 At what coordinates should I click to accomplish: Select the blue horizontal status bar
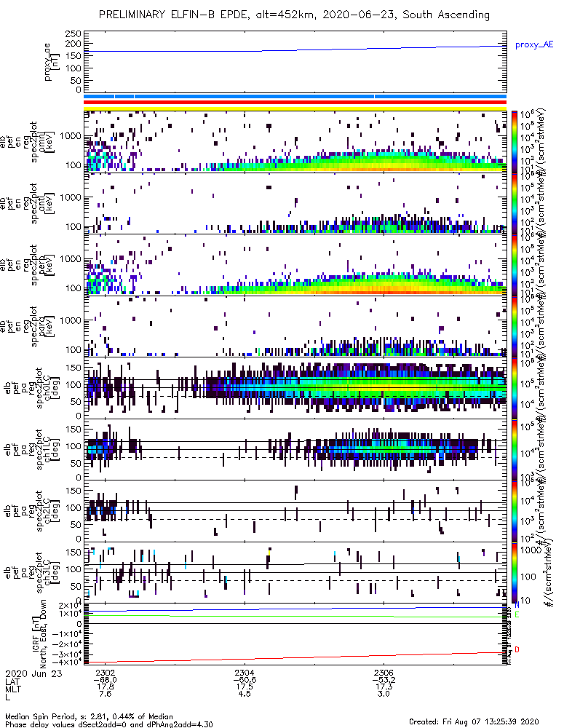295,97
